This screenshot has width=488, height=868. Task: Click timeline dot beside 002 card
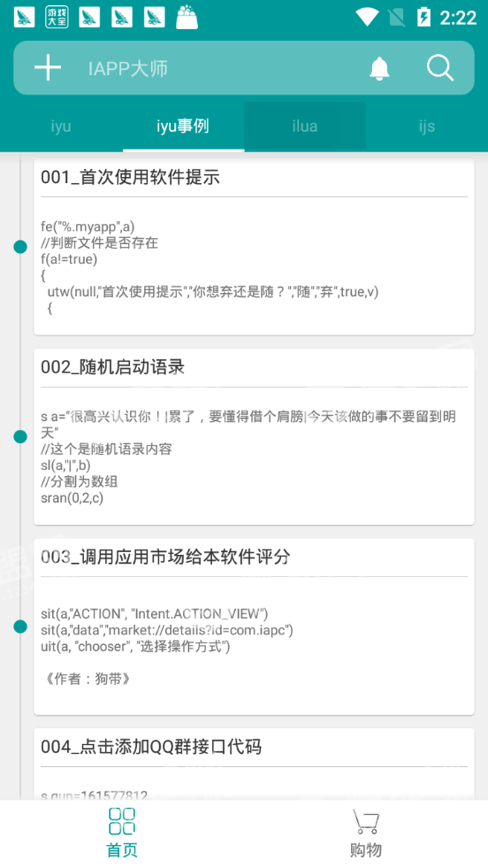pos(20,437)
